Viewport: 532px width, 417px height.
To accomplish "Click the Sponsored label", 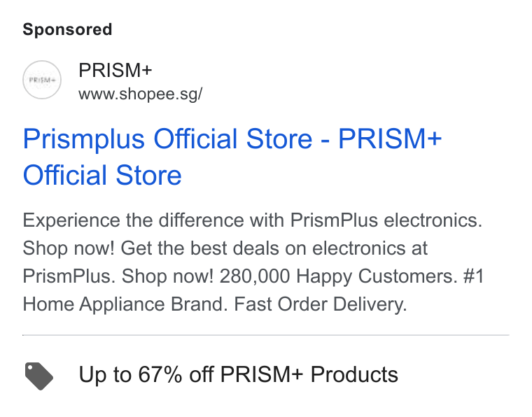I will [x=67, y=29].
